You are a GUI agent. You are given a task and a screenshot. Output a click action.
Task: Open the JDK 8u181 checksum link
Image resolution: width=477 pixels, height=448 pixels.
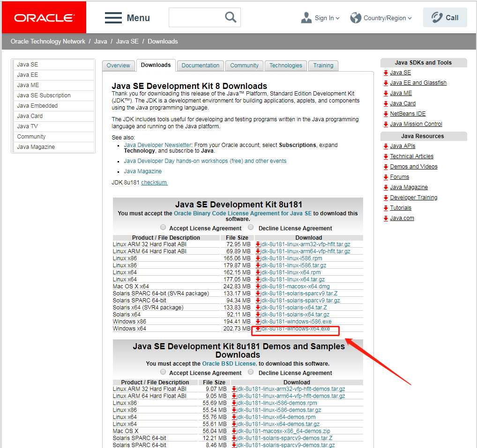point(154,183)
